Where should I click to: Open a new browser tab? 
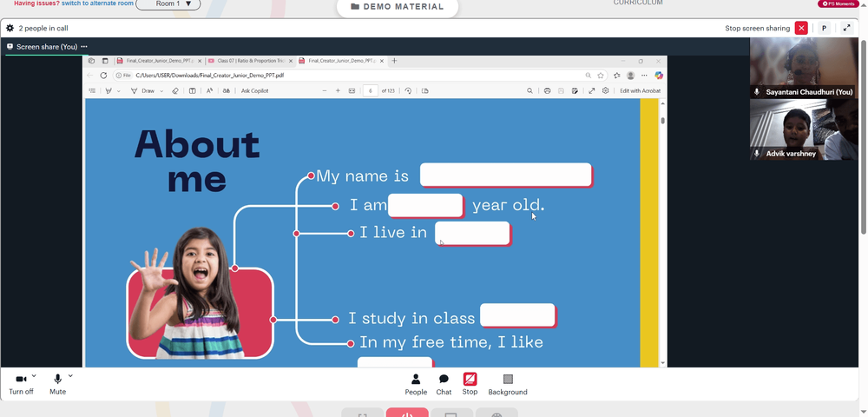(x=394, y=61)
